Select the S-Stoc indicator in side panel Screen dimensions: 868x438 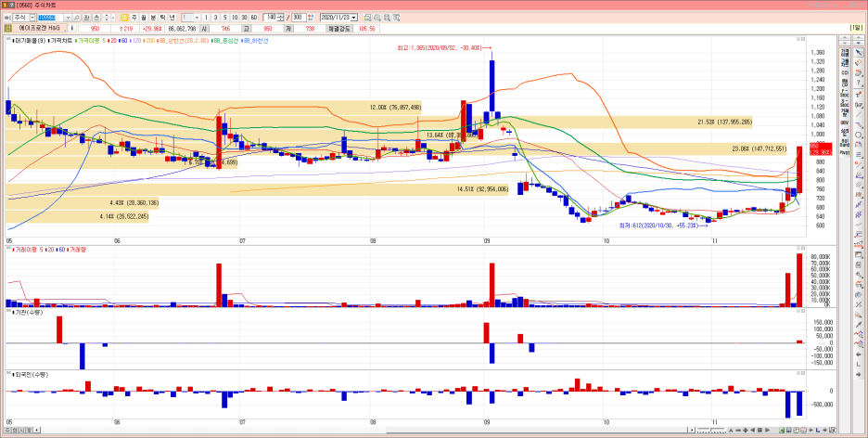844,102
